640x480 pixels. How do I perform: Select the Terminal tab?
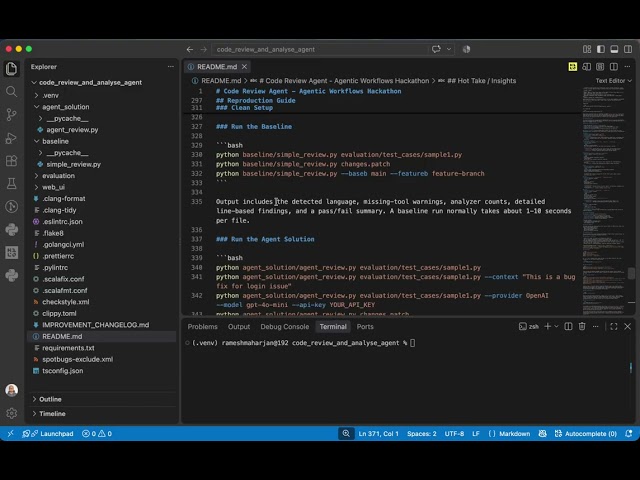pyautogui.click(x=333, y=327)
